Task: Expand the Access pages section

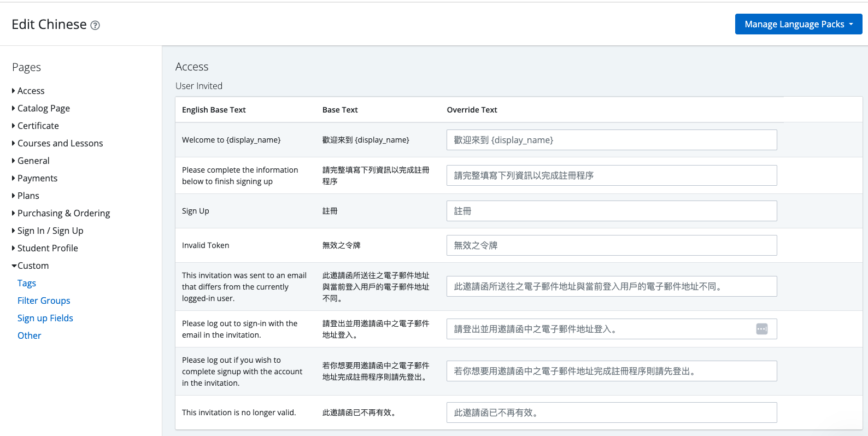Action: (28, 91)
